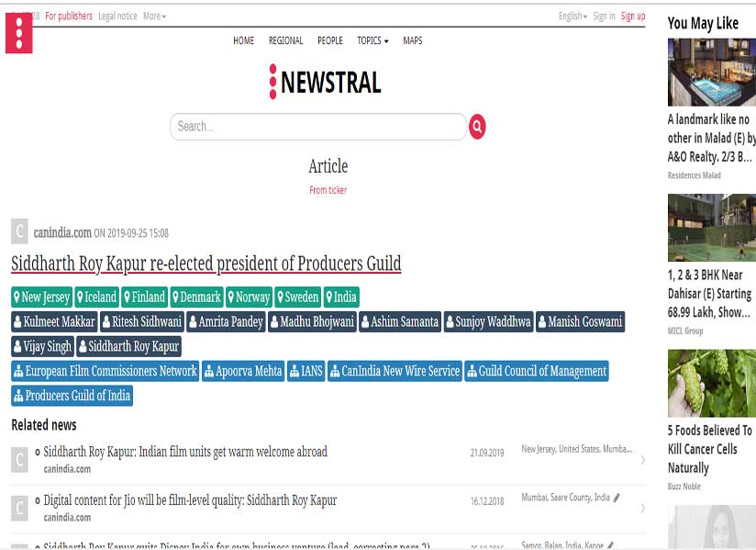The width and height of the screenshot is (756, 550).
Task: Expand the TOPICS dropdown menu
Action: (372, 40)
